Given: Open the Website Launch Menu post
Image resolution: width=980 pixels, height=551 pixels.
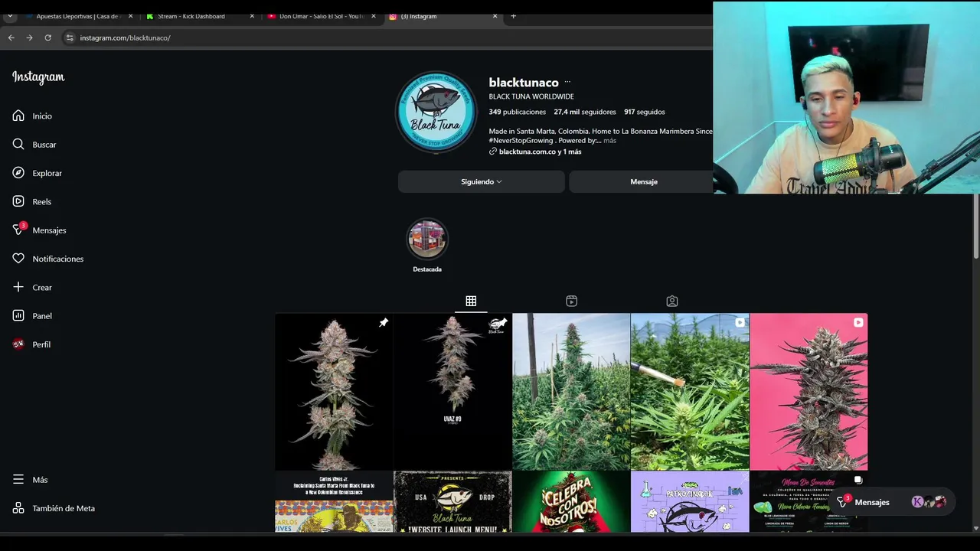Looking at the screenshot, I should point(452,501).
